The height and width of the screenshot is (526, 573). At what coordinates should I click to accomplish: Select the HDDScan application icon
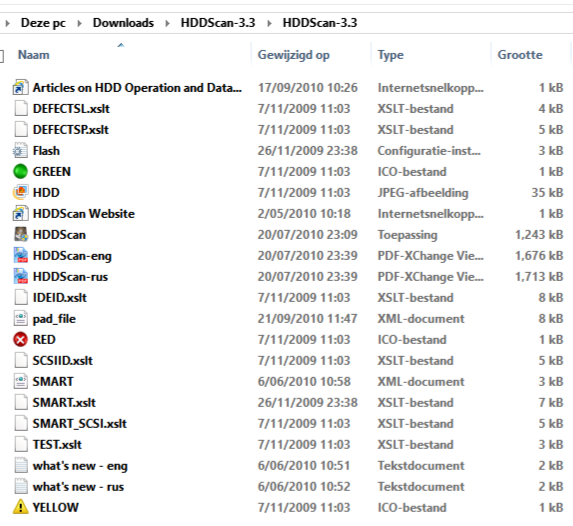click(20, 234)
